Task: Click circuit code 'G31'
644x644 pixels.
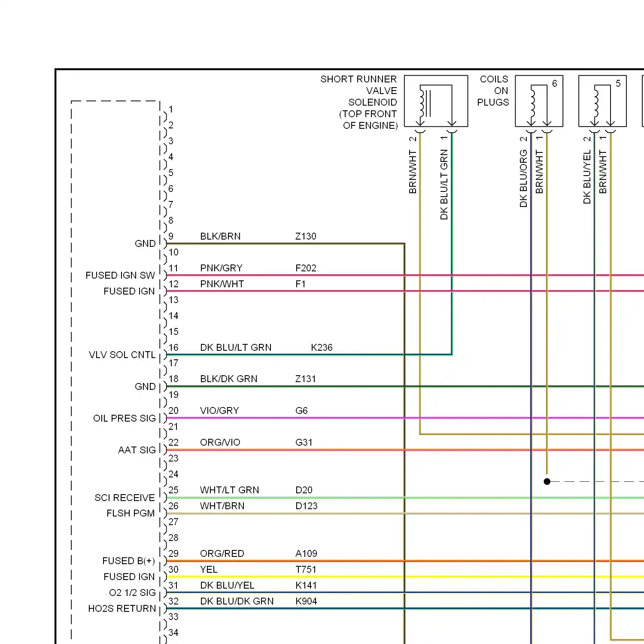Action: point(304,442)
